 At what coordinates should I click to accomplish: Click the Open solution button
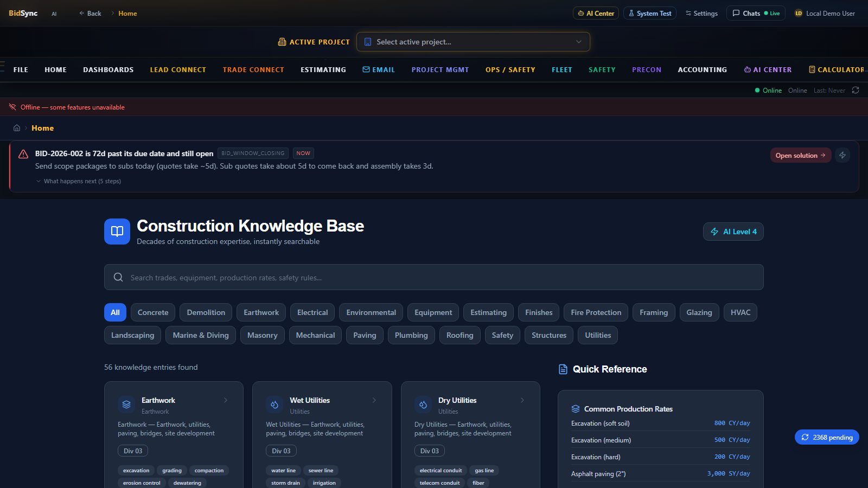(801, 155)
